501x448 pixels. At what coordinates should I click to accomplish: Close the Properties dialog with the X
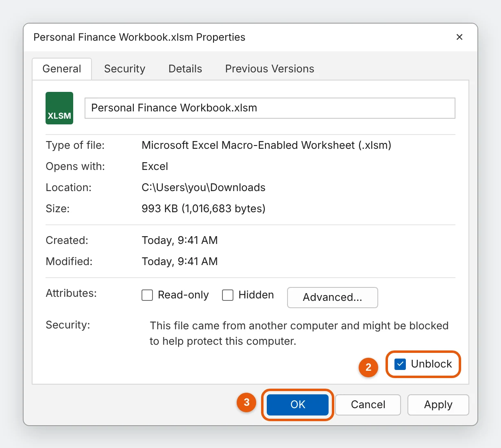[x=460, y=37]
